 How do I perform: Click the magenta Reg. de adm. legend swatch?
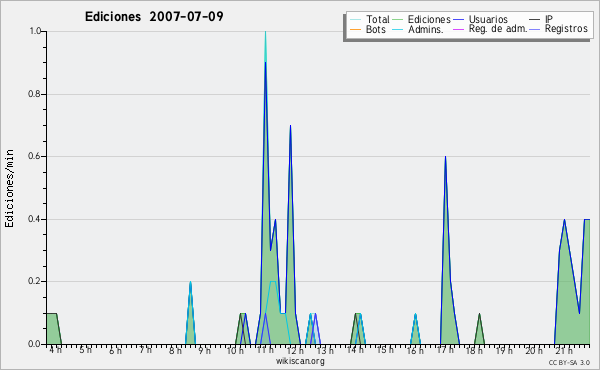click(x=458, y=29)
